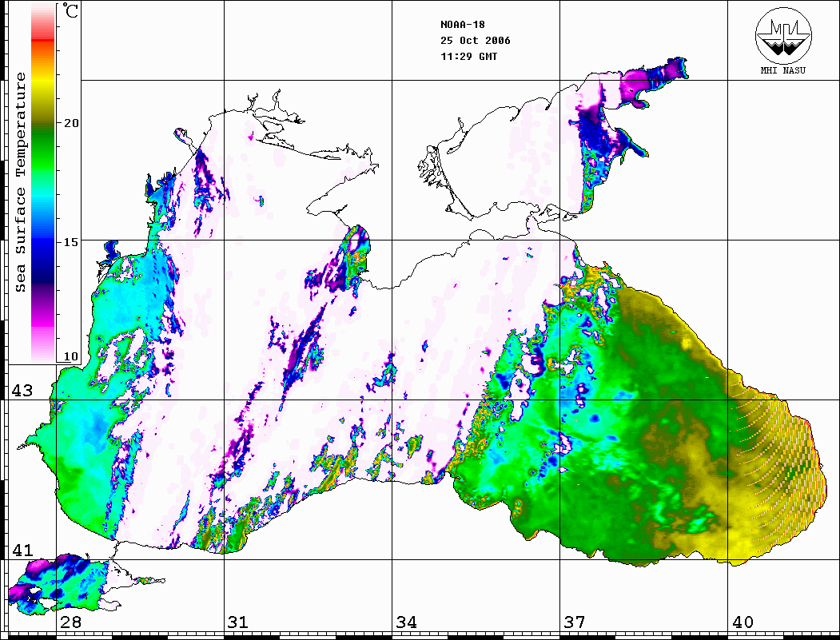Click the '10' tick on color scale
This screenshot has width=840, height=640.
(70, 356)
